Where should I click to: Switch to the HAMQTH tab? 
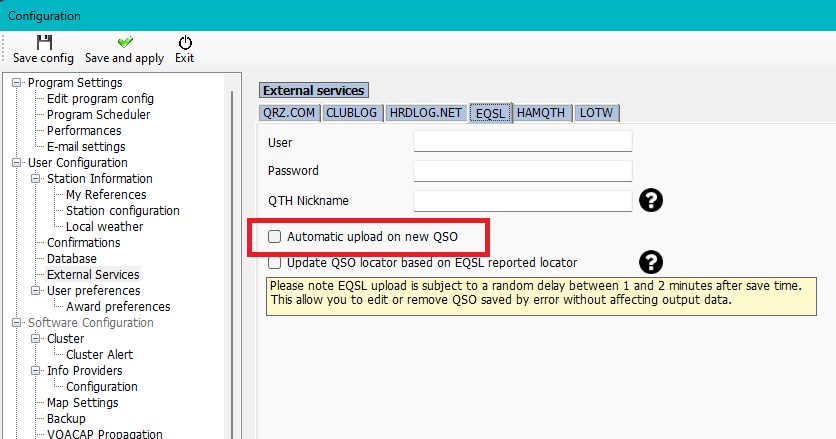541,113
